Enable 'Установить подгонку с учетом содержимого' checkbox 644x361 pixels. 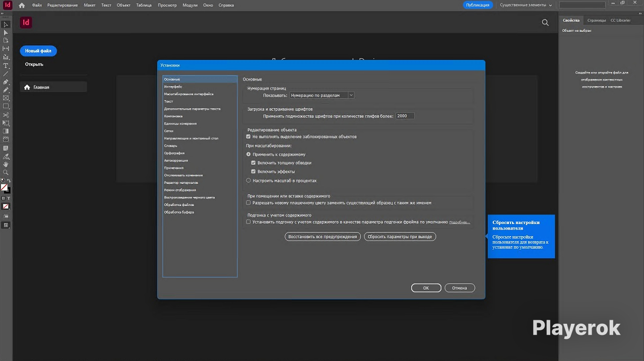point(248,222)
